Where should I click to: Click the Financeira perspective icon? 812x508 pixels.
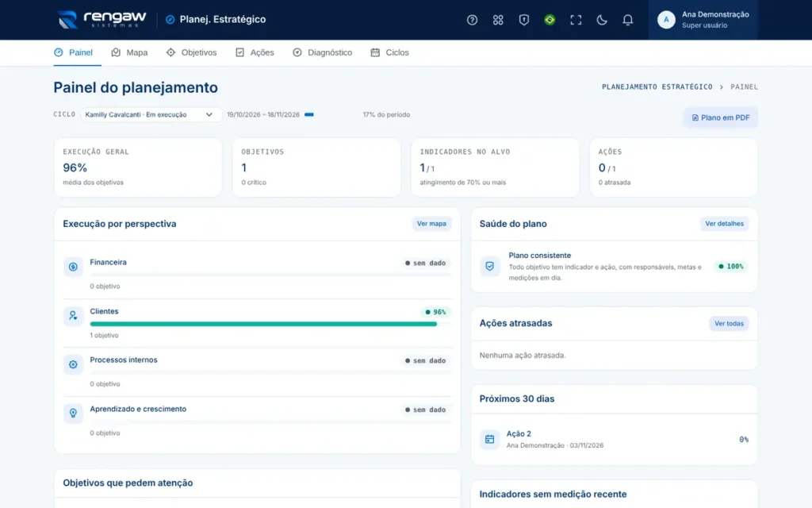tap(73, 267)
